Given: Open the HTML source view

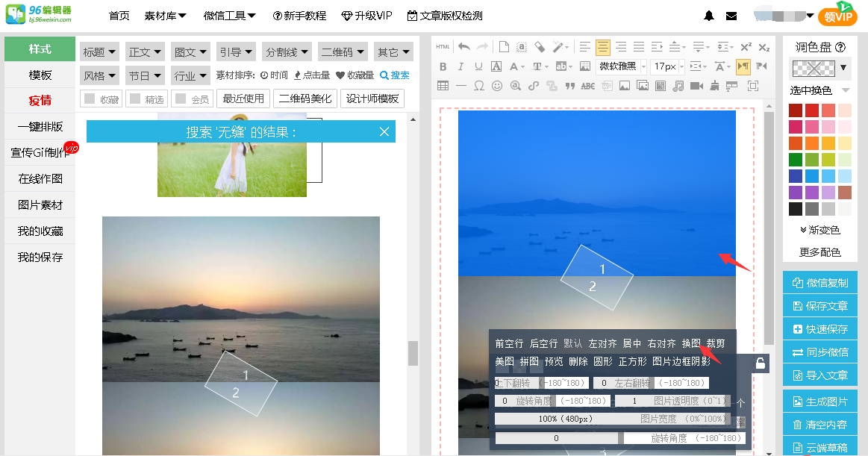Looking at the screenshot, I should point(443,47).
